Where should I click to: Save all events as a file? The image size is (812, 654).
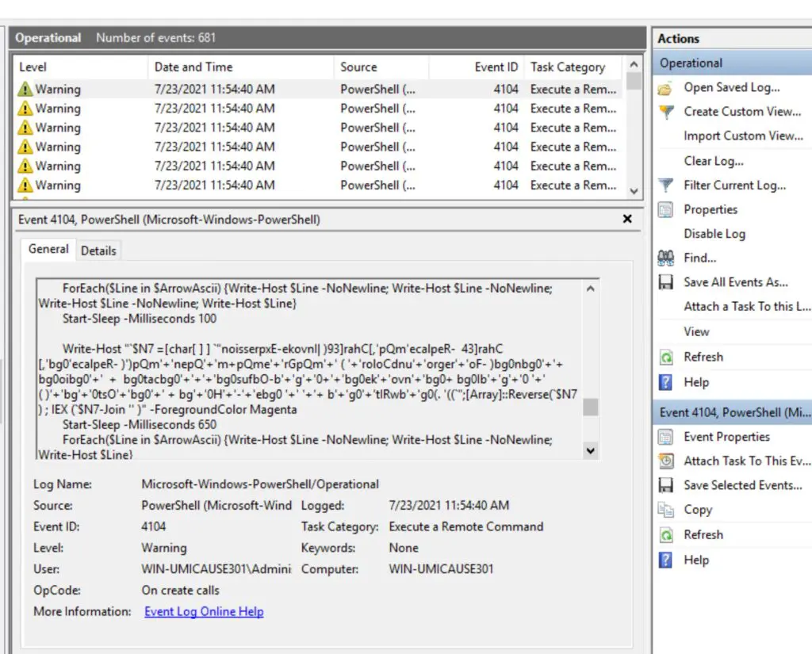point(735,282)
